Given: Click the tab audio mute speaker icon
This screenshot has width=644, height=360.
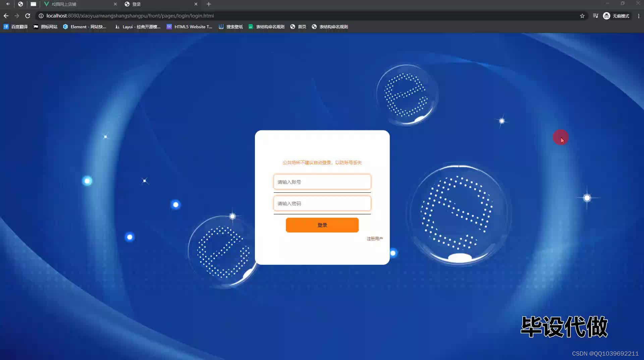Looking at the screenshot, I should [8, 4].
